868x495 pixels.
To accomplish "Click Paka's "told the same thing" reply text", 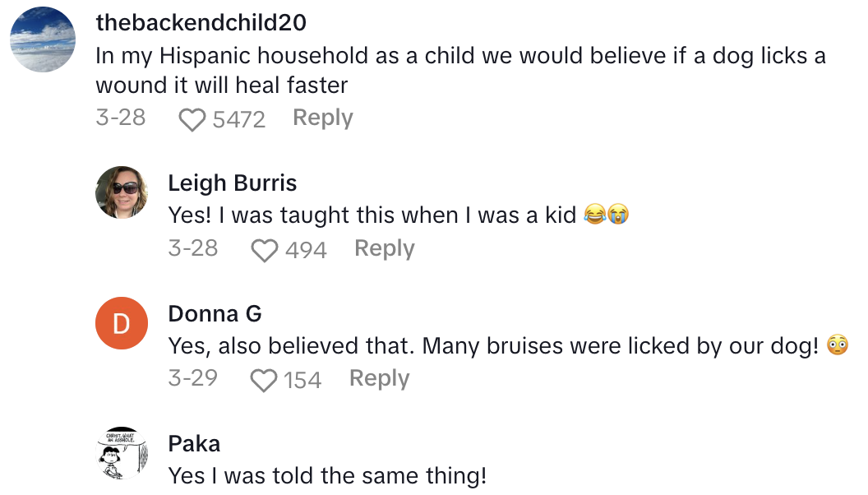I will pyautogui.click(x=327, y=475).
